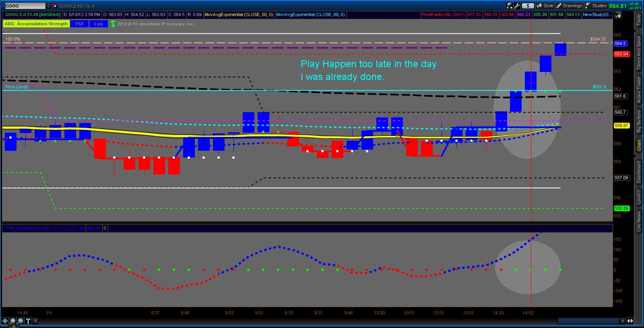Select the text drawing tool

tap(28, 321)
